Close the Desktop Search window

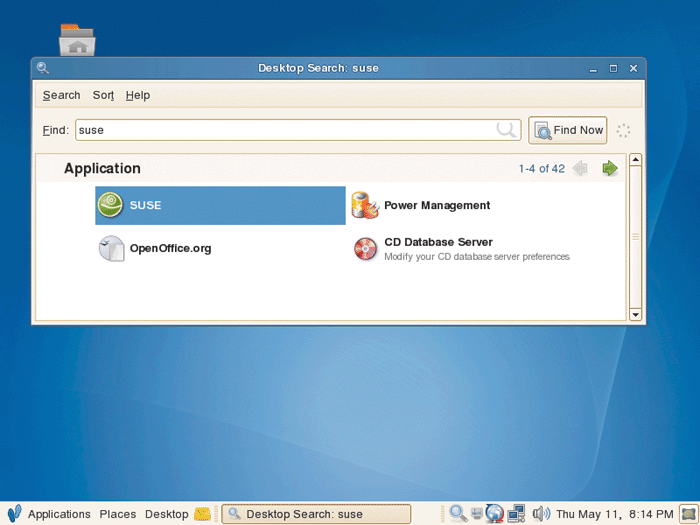[x=633, y=68]
